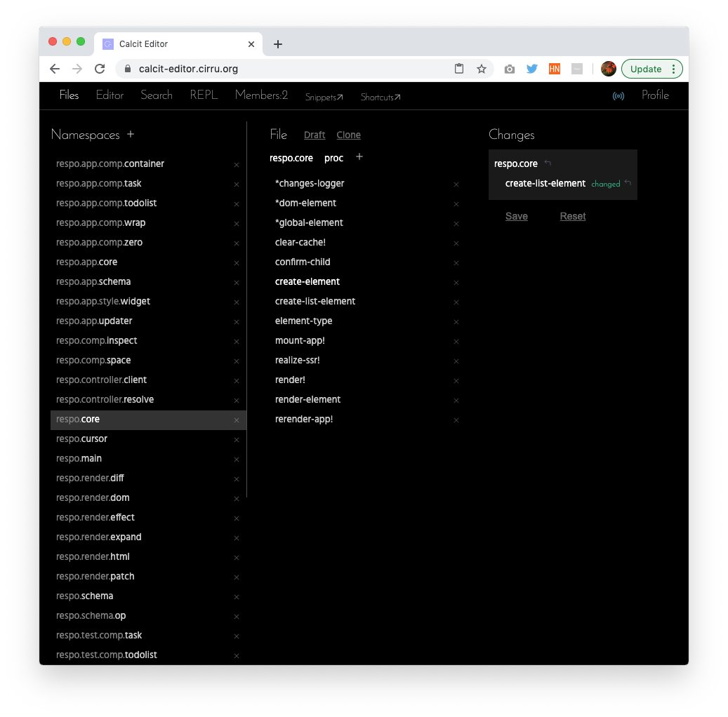The image size is (728, 717).
Task: Remove the respo.schema namespace
Action: 237,597
